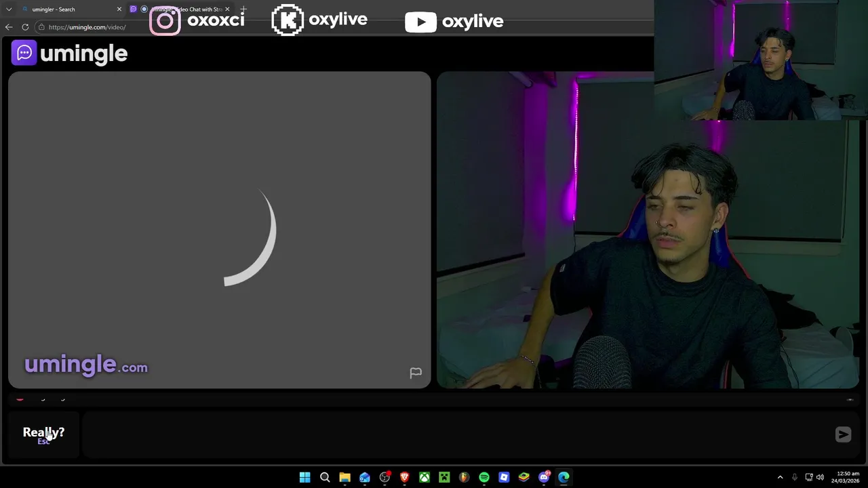Open the Windows Start menu
The height and width of the screenshot is (488, 868).
click(305, 477)
